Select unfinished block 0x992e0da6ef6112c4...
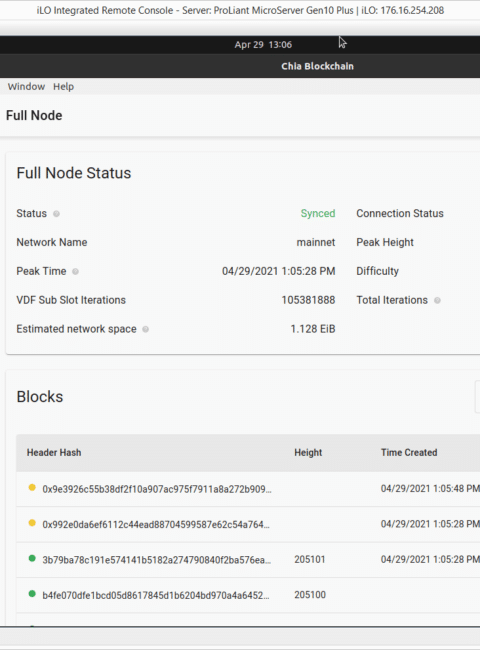 point(156,525)
